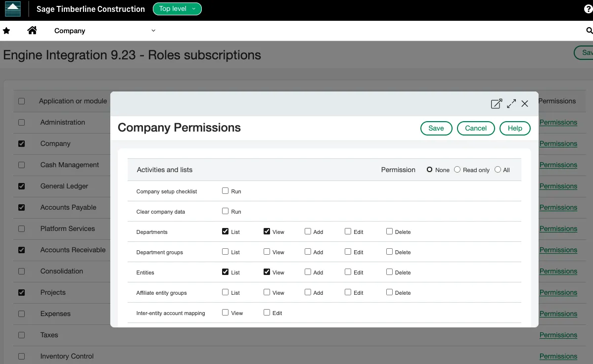Open the favorites star icon
Screen dimensions: 593x364
click(6, 31)
